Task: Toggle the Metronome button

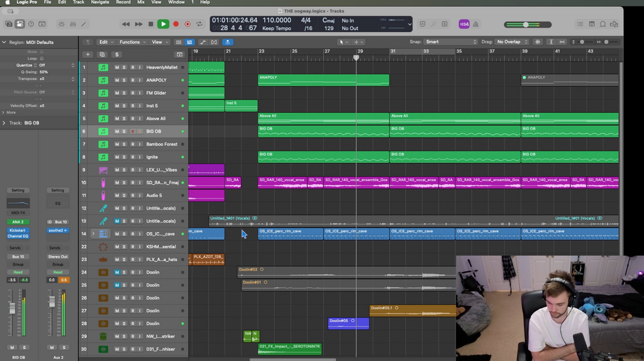Action: [475, 25]
